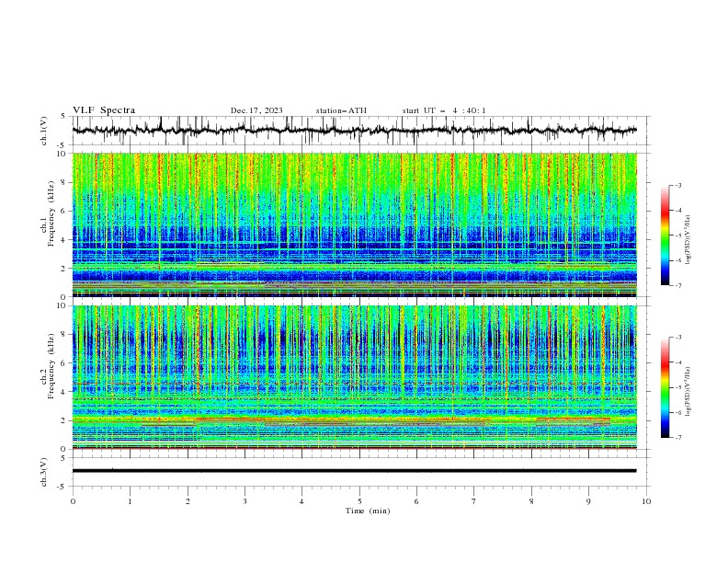Click the ch.1 spectrogram color bar
The height and width of the screenshot is (563, 728).
click(x=665, y=236)
